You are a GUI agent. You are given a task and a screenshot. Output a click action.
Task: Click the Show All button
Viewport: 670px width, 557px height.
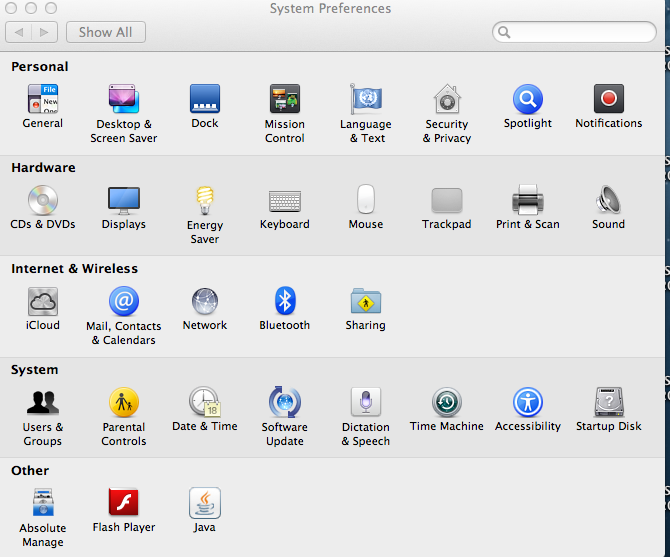(x=106, y=32)
